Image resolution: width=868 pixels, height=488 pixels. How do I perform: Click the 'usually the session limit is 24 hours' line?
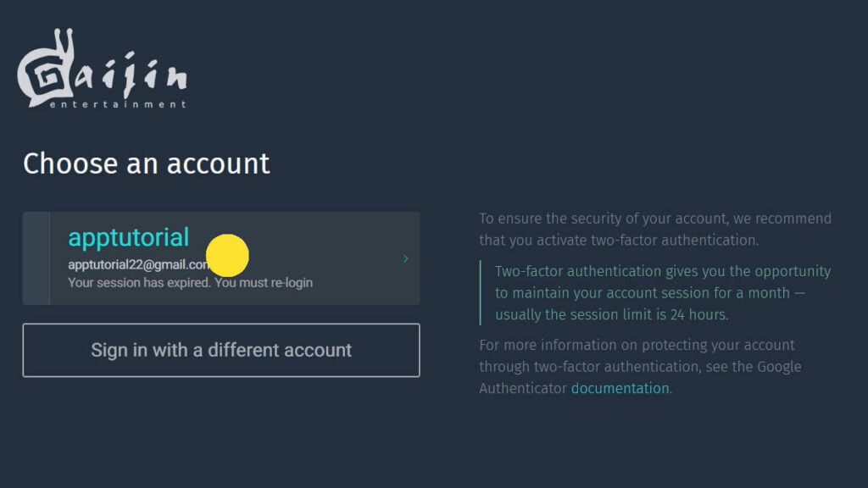coord(611,314)
